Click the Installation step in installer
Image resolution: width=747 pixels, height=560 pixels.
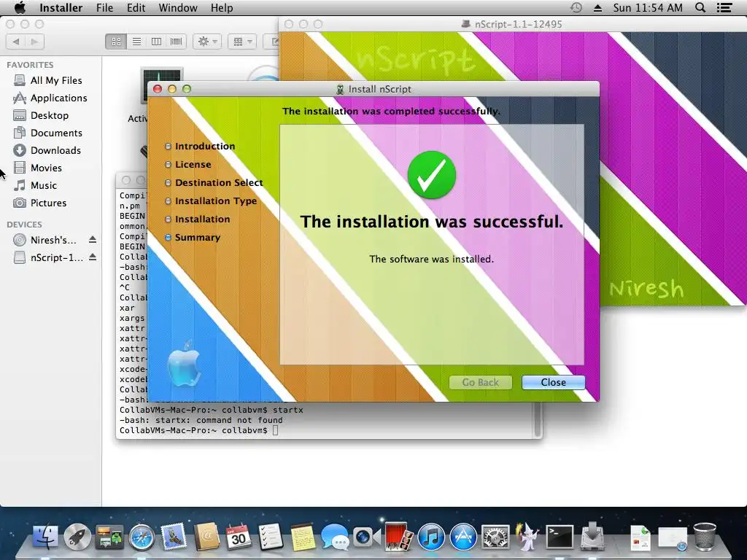(x=203, y=219)
